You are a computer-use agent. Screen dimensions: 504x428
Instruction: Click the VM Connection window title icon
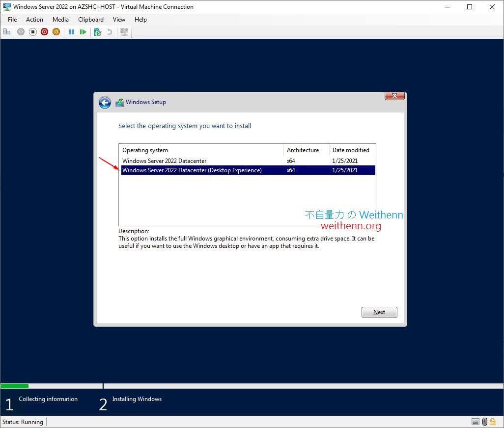[7, 7]
